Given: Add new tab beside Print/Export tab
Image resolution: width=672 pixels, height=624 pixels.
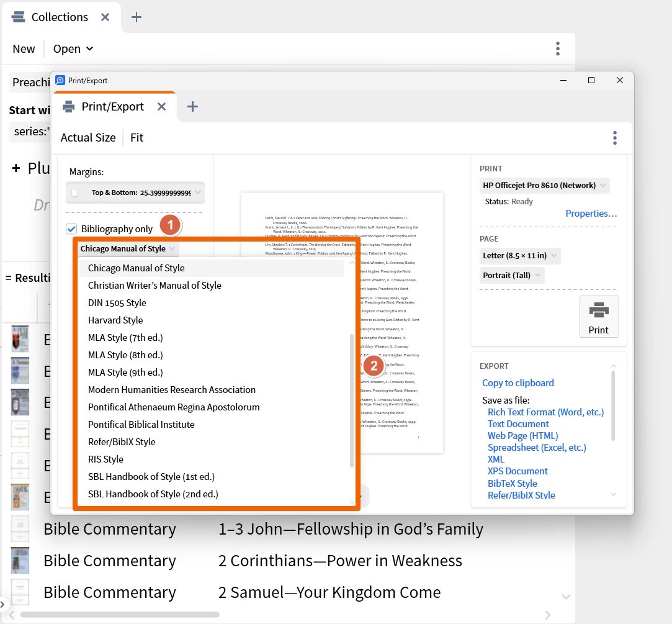Looking at the screenshot, I should [192, 107].
